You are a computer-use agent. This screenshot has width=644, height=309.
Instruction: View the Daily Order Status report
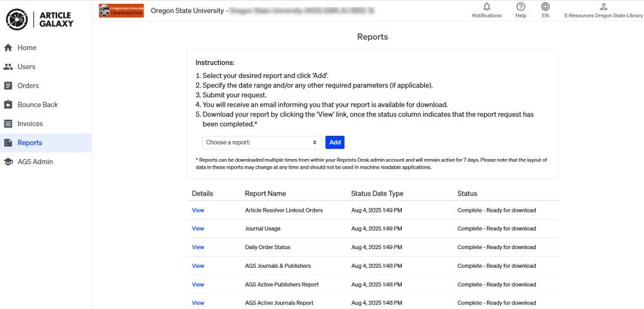pyautogui.click(x=198, y=247)
